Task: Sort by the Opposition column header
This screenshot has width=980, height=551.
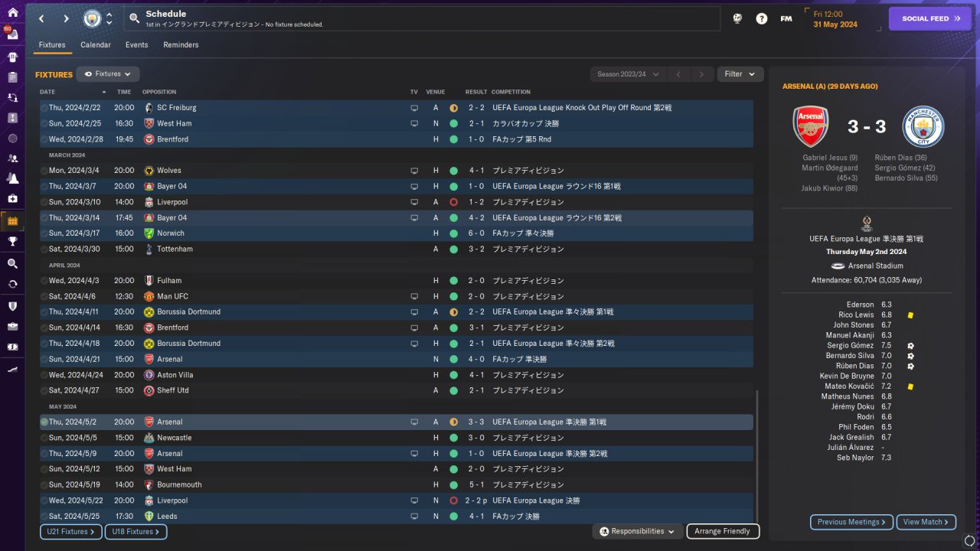Action: pos(159,92)
